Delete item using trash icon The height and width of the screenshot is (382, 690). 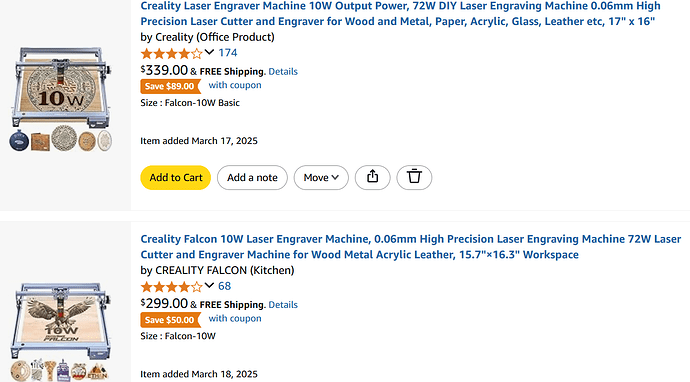pyautogui.click(x=414, y=177)
